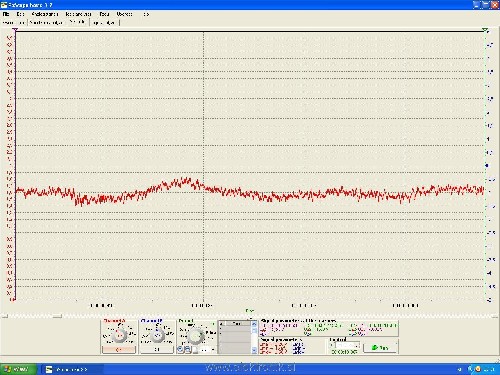500x375 pixels.
Task: Open the Windows Start button
Action: [18, 369]
